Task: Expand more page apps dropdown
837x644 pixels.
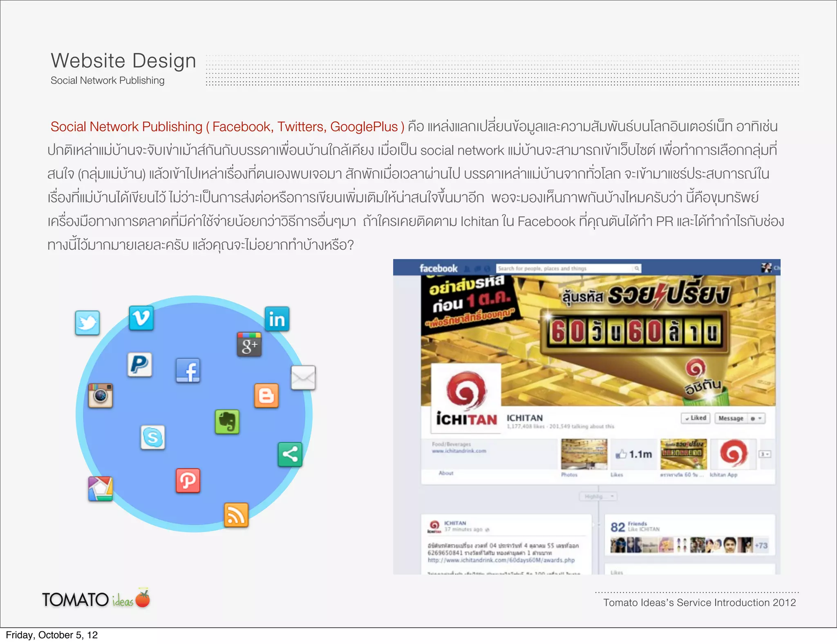Action: coord(765,454)
